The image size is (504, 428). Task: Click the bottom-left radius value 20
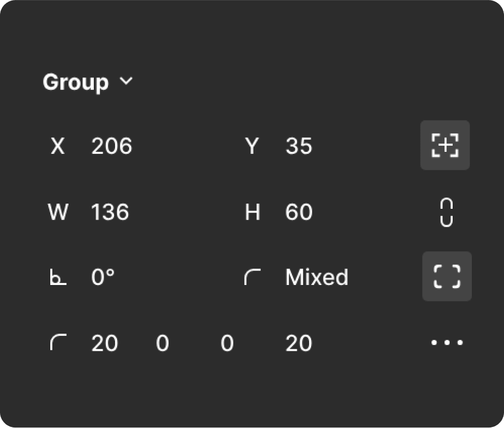tap(299, 343)
